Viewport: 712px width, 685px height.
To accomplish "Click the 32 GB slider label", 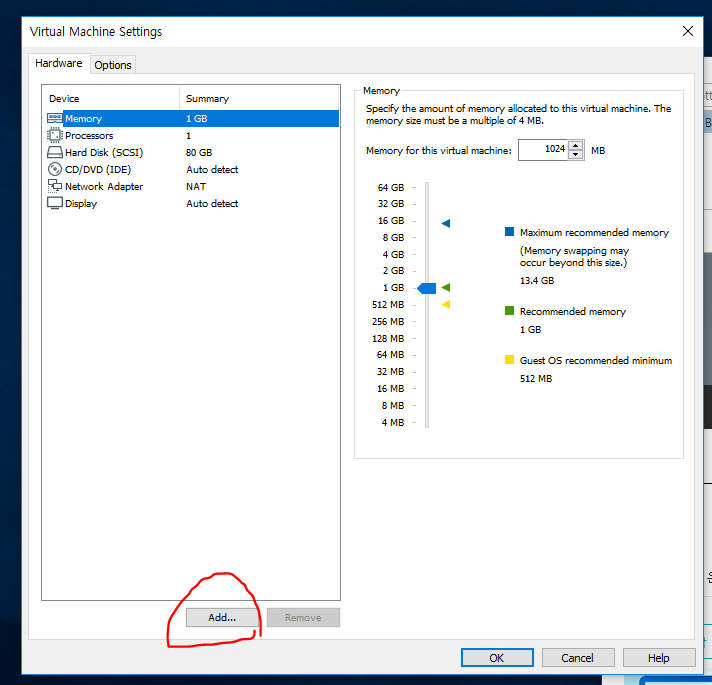I will point(391,203).
